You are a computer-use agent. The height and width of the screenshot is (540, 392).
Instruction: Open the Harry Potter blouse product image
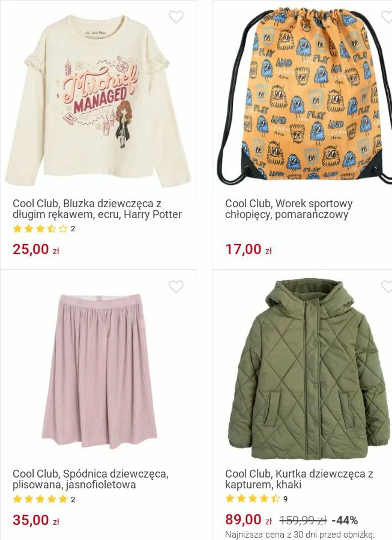pos(98,101)
